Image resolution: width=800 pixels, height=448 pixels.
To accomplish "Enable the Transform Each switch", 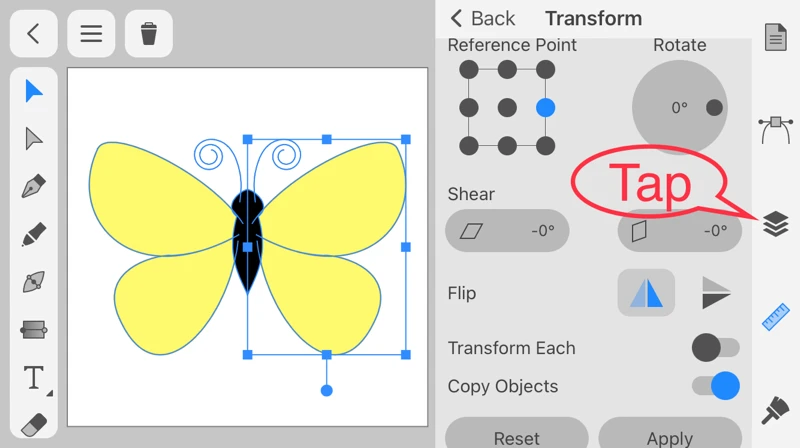I will pyautogui.click(x=716, y=348).
